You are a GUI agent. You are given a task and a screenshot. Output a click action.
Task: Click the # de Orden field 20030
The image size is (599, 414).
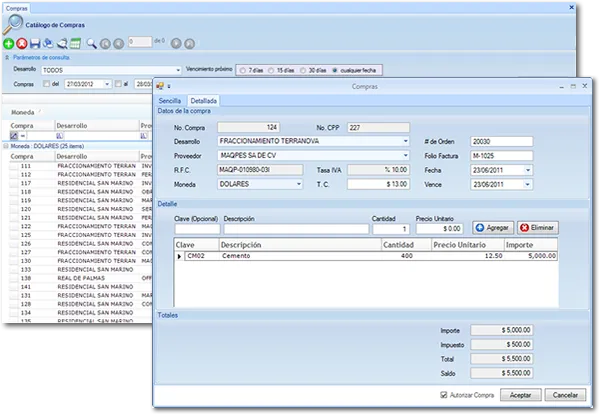(x=502, y=142)
